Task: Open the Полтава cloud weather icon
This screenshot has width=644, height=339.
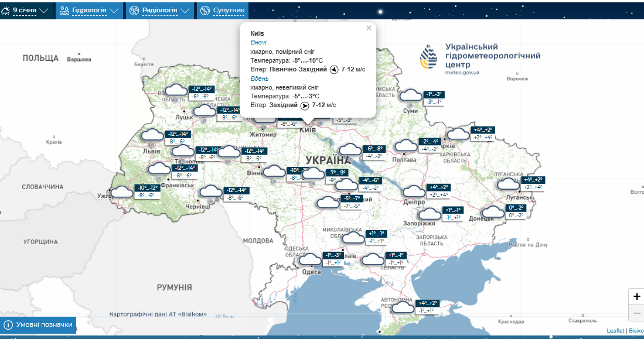Action: [406, 145]
